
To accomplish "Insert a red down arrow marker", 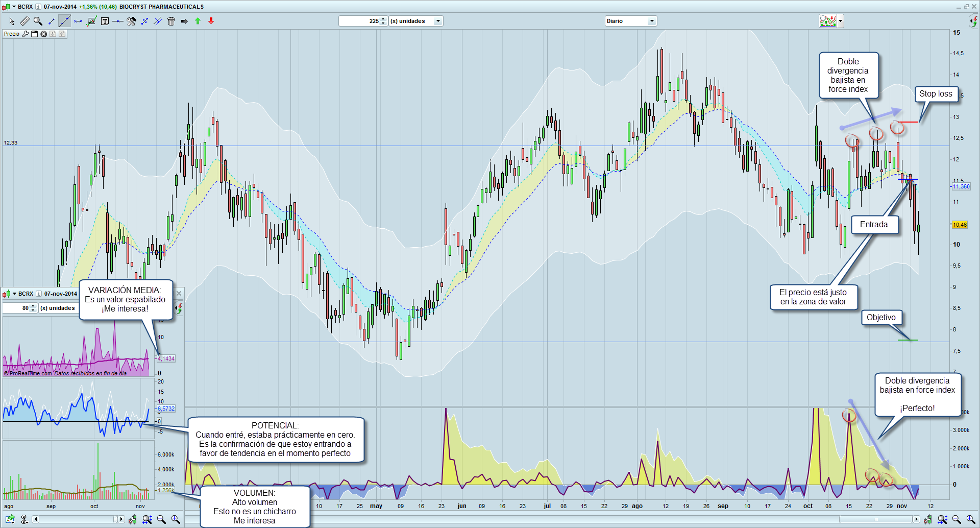I will 211,21.
